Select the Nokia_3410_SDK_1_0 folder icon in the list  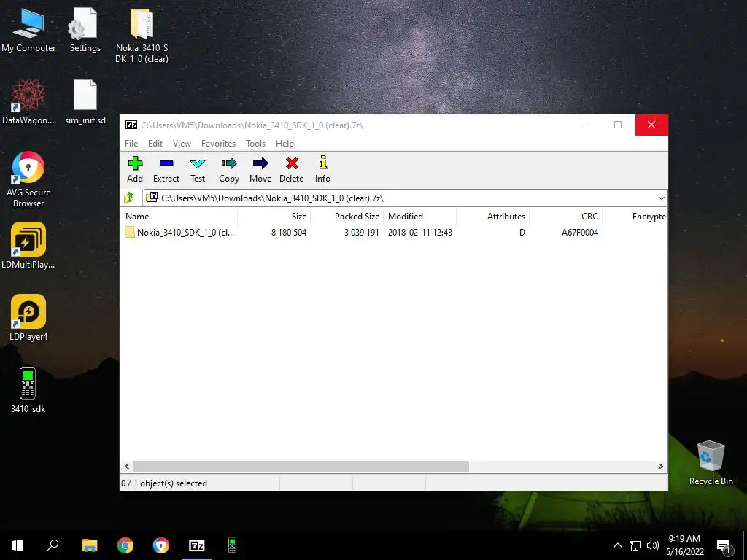[130, 233]
